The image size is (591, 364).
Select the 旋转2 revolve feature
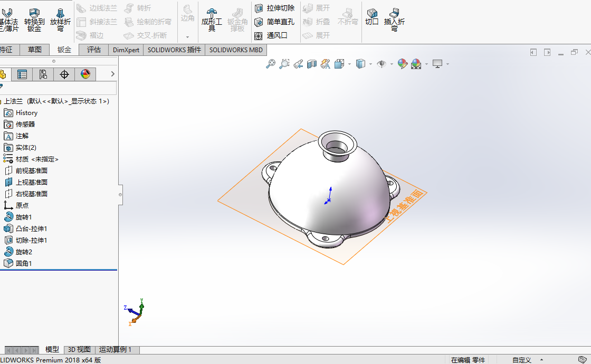tap(18, 252)
